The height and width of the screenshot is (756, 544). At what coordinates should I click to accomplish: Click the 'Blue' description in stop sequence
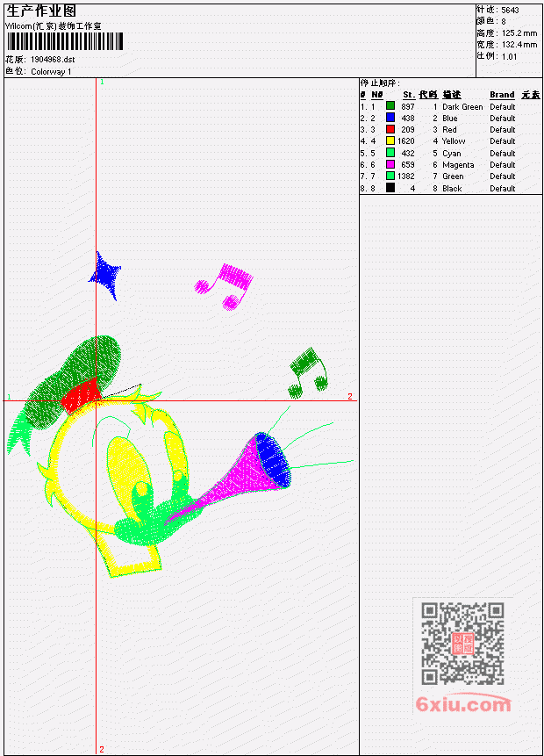(450, 119)
